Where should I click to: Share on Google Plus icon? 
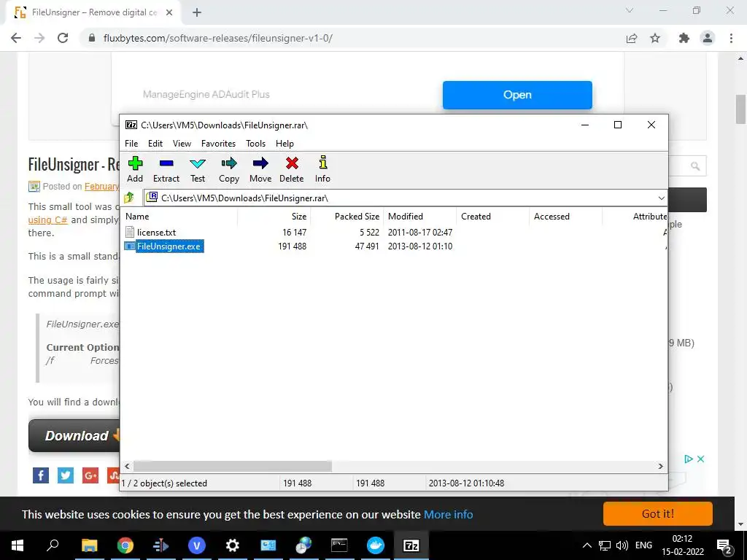coord(90,475)
